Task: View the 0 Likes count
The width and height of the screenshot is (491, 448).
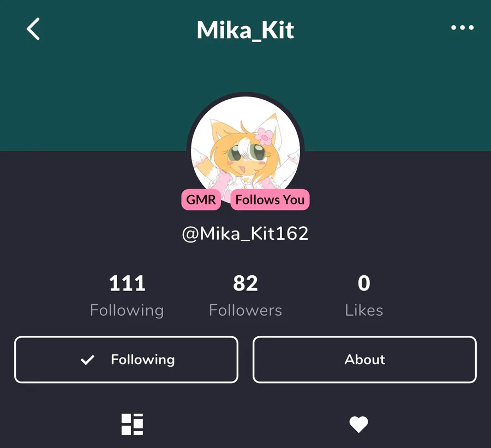Action: click(x=364, y=295)
